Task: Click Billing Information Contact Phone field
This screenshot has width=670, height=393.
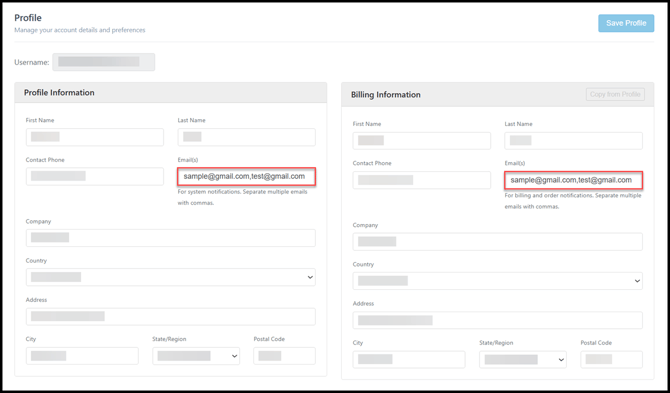Action: tap(422, 180)
